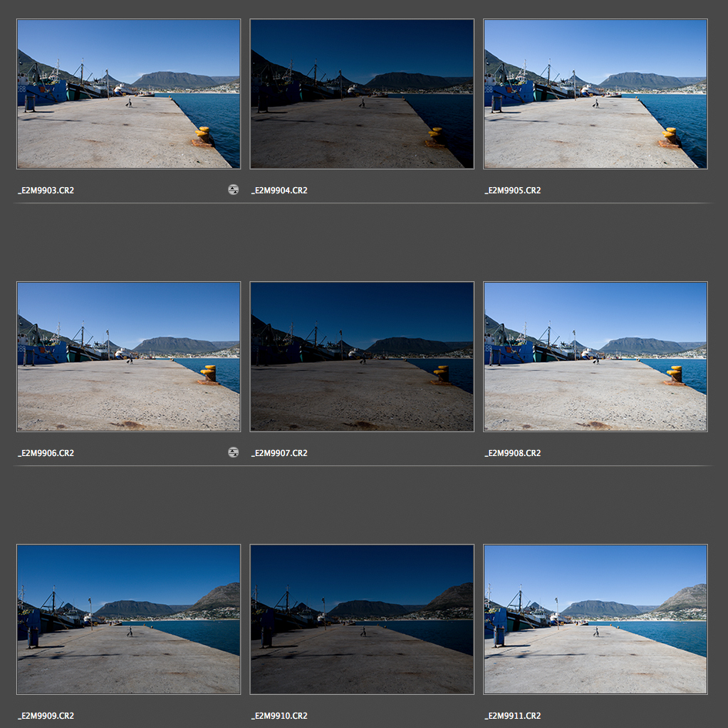
Task: Choose the underexposed _E2M9907.CR2 thumbnail
Action: (x=362, y=357)
